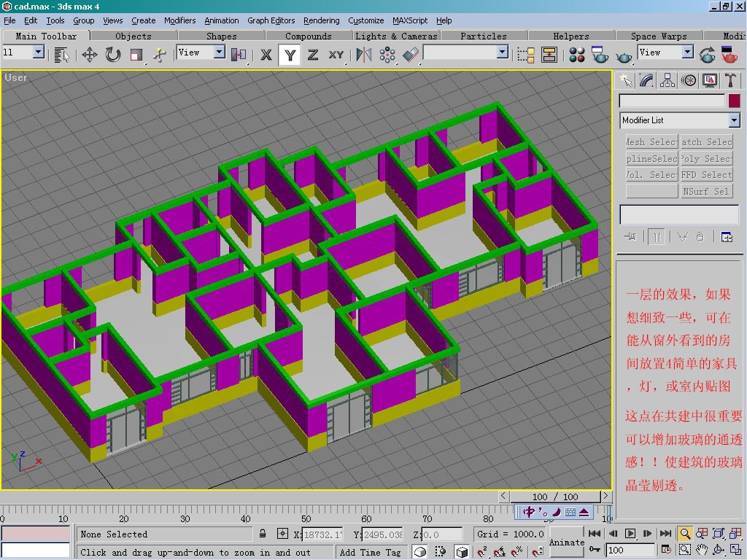
Task: Toggle Key Mode with the key icon
Action: click(x=595, y=550)
